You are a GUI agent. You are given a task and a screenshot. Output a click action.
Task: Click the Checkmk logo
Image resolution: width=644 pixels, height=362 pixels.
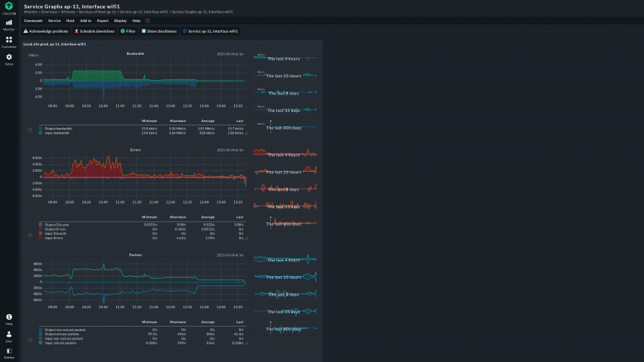(9, 8)
